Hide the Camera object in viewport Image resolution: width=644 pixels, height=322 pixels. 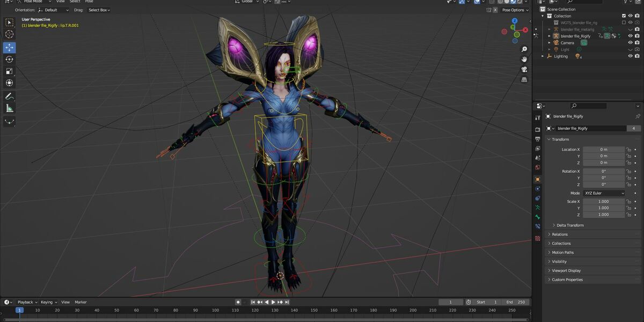(x=630, y=42)
